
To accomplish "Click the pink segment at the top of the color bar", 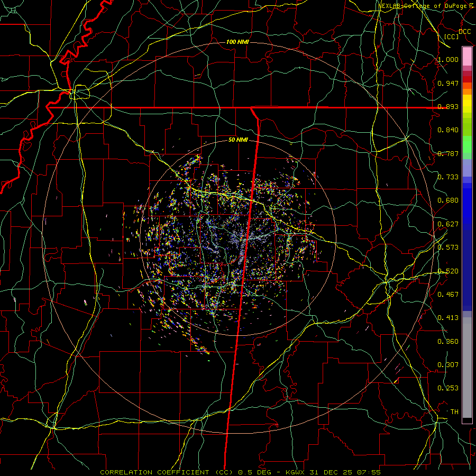I will (467, 57).
